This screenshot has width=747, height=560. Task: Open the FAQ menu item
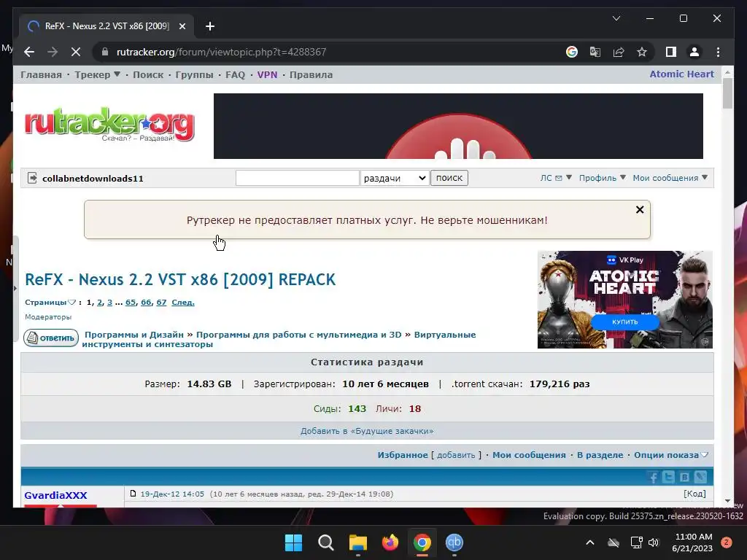[x=236, y=75]
